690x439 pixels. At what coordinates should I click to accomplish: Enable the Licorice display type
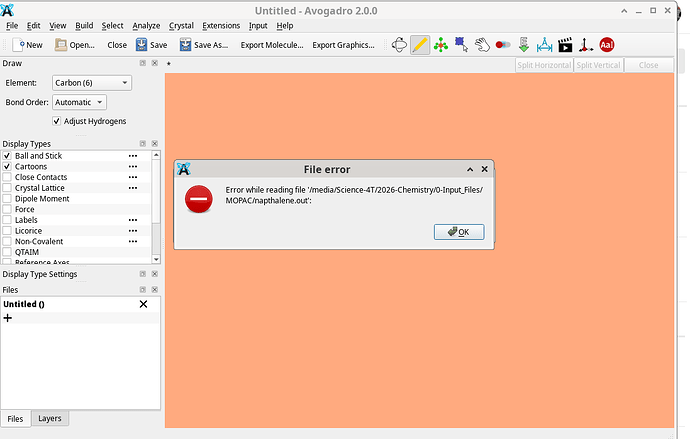[x=7, y=230]
